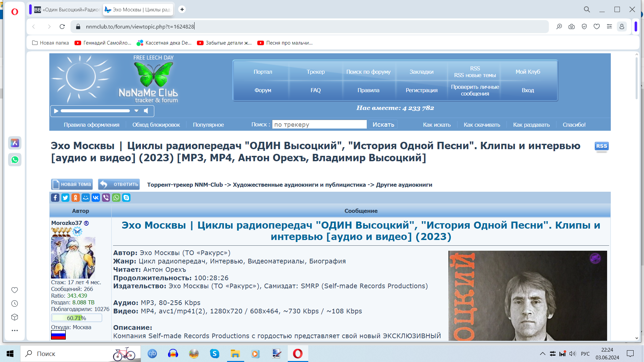This screenshot has height=362, width=644.
Task: Open Другие аудиокниги breadcrumb link
Action: pyautogui.click(x=404, y=185)
